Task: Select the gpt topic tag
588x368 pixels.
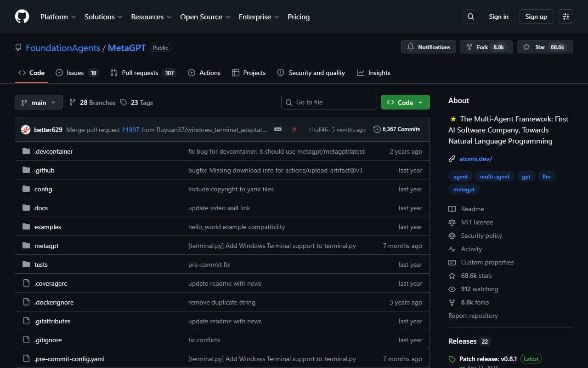Action: [526, 177]
